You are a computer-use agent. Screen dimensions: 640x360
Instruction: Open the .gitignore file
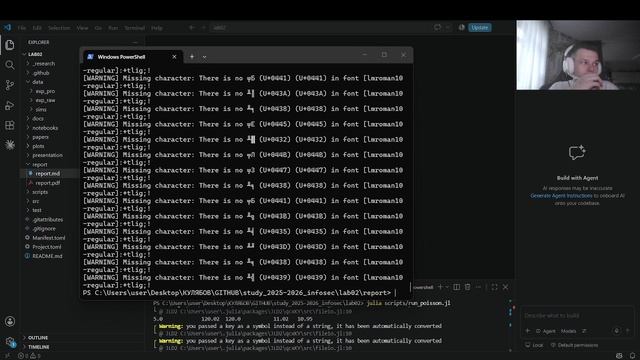tap(44, 229)
